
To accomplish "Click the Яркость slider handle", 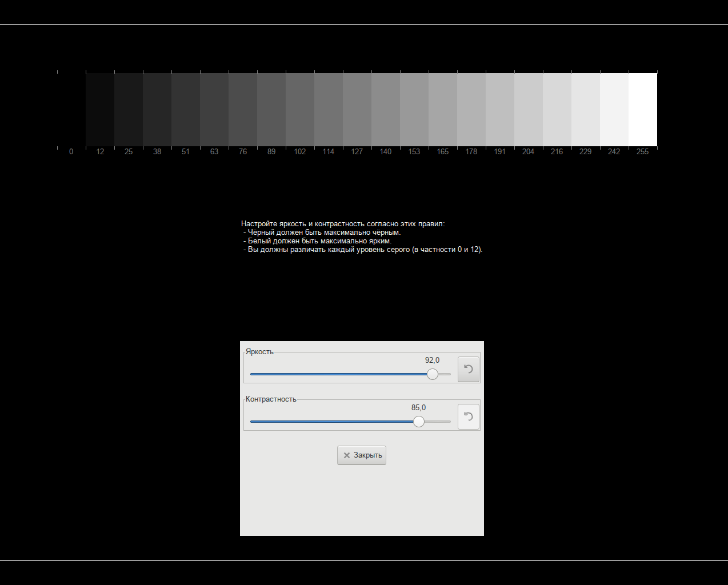I will (x=433, y=374).
